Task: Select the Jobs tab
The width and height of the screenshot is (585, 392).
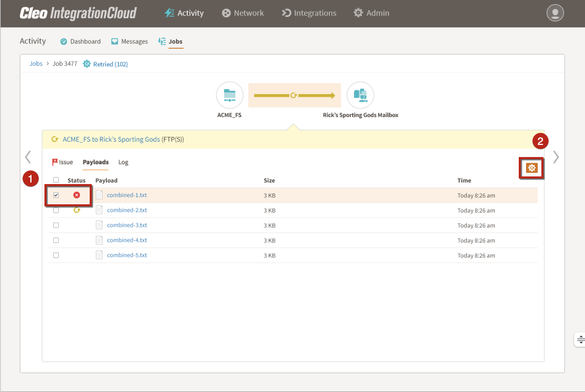Action: click(x=170, y=41)
